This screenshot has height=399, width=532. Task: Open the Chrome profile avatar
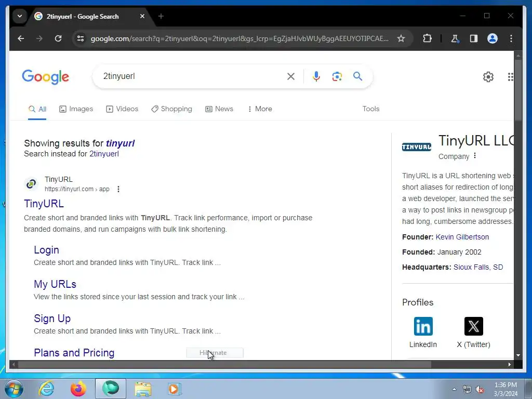(493, 38)
